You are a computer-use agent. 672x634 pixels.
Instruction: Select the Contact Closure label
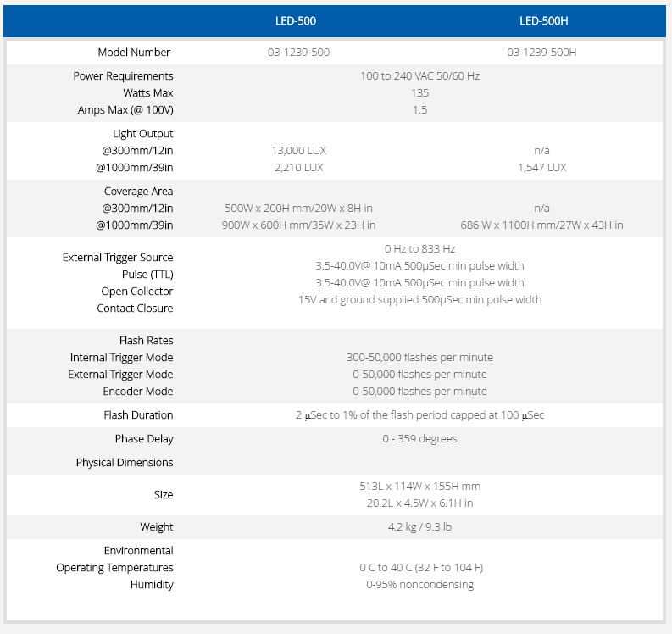tap(135, 309)
